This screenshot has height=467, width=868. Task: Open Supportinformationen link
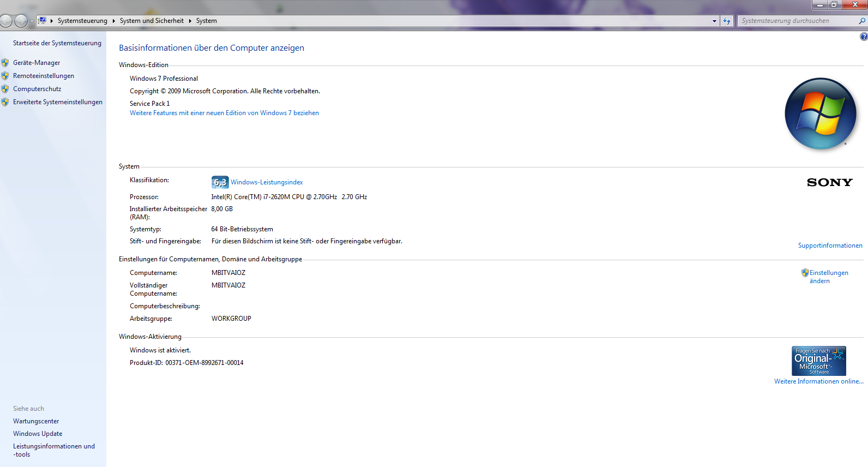(x=830, y=246)
